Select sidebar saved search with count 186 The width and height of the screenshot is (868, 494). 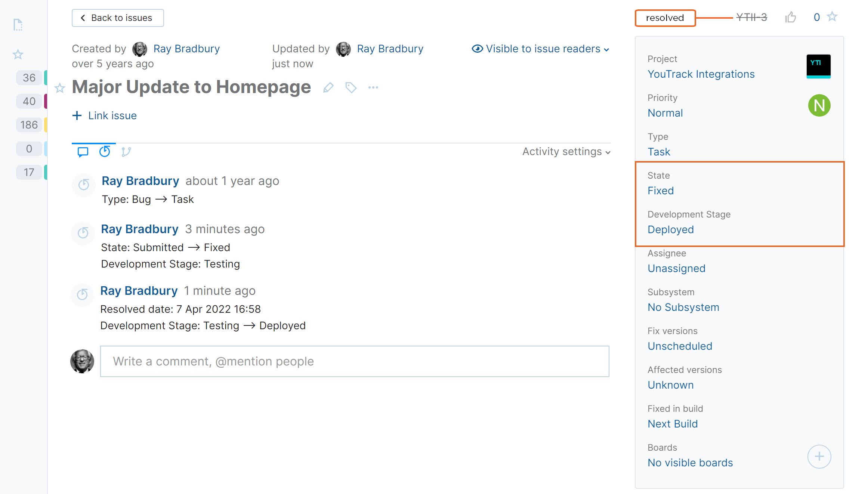pyautogui.click(x=29, y=125)
